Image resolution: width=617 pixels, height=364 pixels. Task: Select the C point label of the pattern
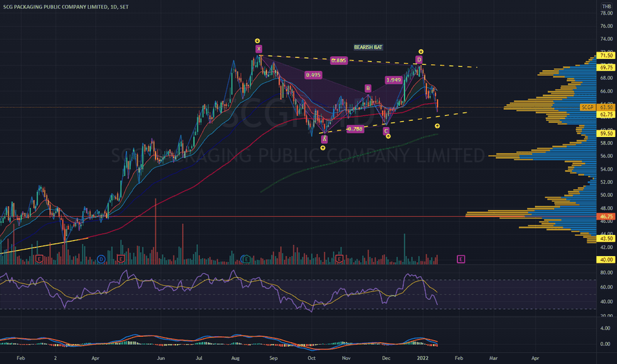click(386, 131)
